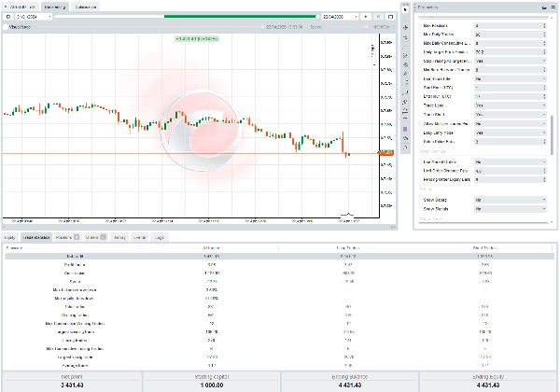Open Stop Trading At Target dropdown
Screen dimensions: 560x392
[x=511, y=61]
